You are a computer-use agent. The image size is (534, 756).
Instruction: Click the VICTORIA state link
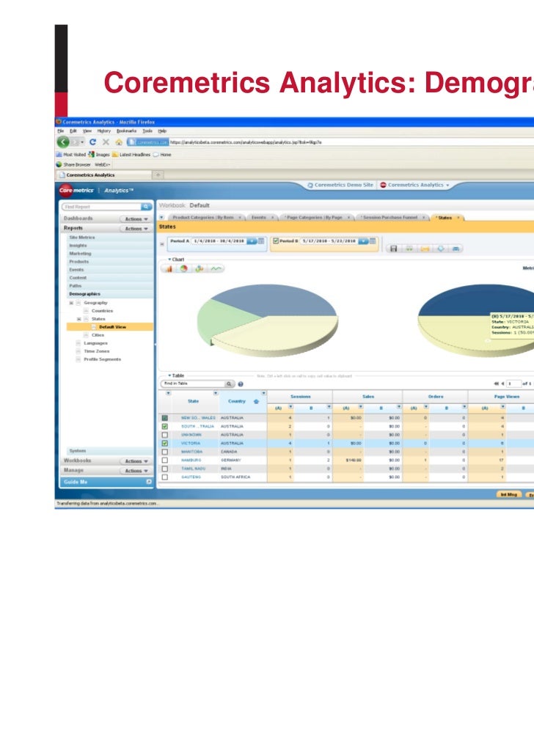pyautogui.click(x=191, y=444)
